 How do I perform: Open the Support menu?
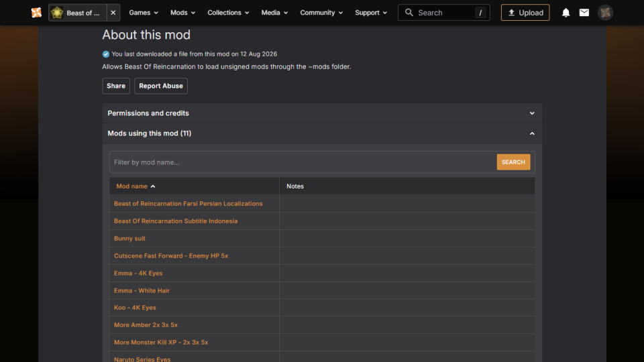point(371,13)
